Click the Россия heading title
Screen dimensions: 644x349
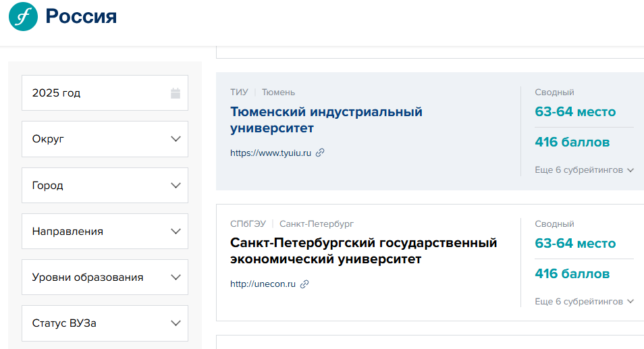click(81, 17)
